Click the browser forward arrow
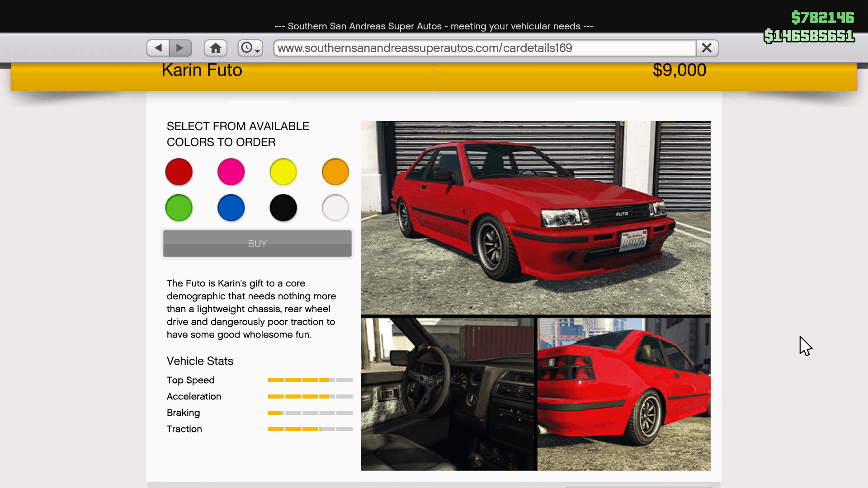This screenshot has width=868, height=488. [x=180, y=48]
